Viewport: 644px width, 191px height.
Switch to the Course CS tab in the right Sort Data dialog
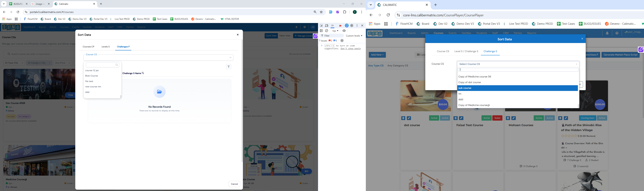click(443, 51)
